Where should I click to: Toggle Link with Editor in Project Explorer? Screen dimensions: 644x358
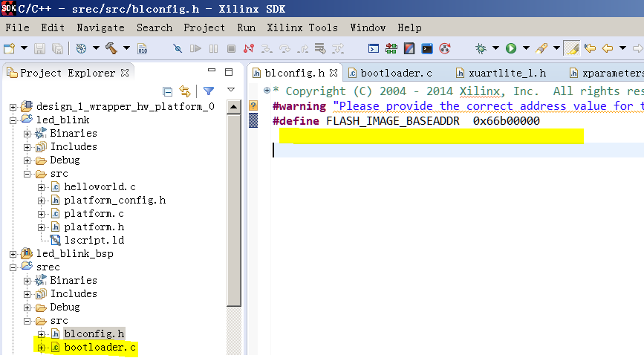click(x=185, y=91)
